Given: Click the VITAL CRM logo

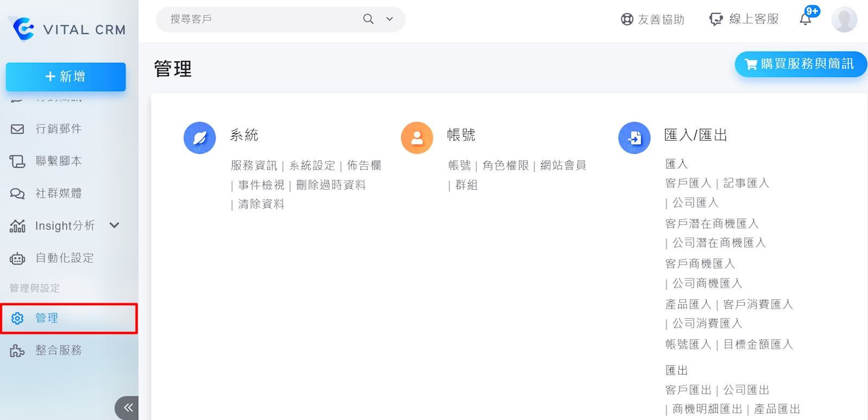Looking at the screenshot, I should tap(67, 29).
